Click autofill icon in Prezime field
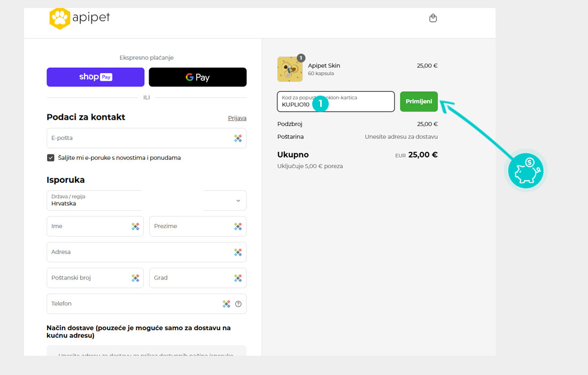The image size is (588, 375). point(238,226)
